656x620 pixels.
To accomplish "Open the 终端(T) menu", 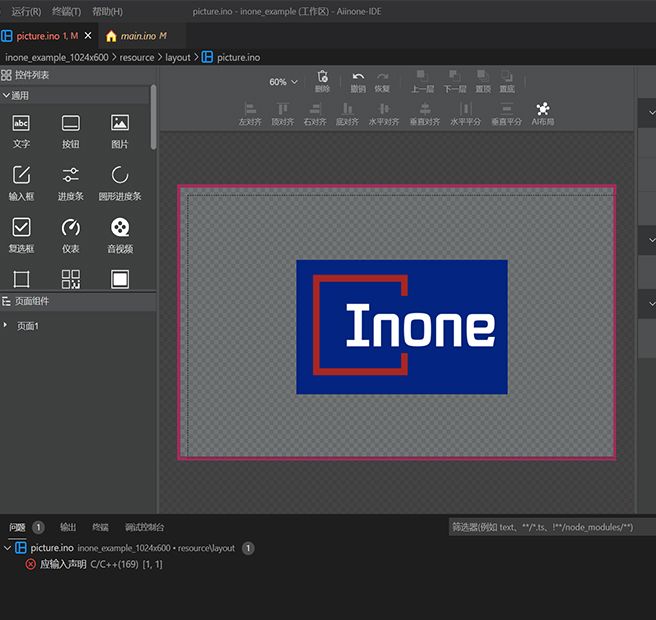I will point(66,11).
